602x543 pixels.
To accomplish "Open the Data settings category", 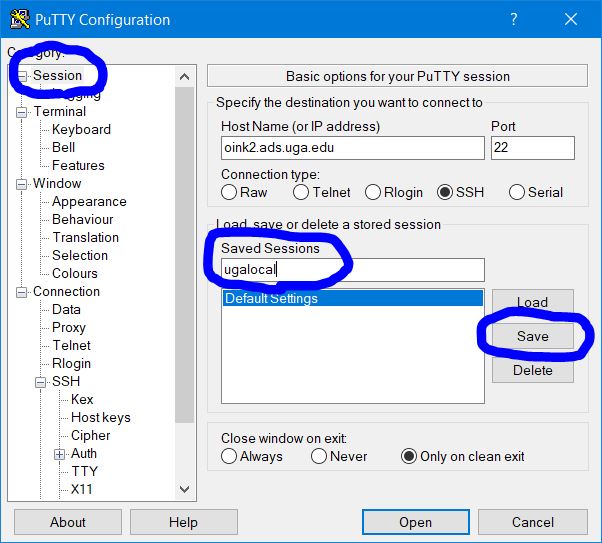I will pyautogui.click(x=66, y=310).
